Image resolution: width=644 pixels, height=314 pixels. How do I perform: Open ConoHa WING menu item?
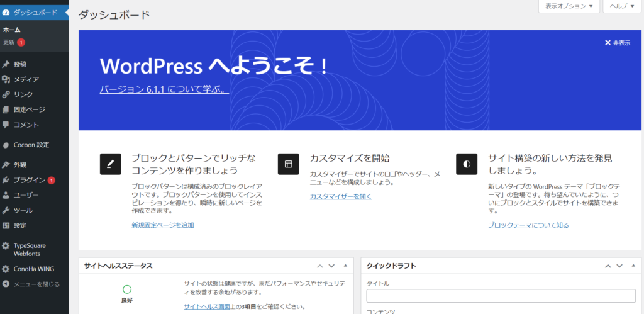pos(34,269)
